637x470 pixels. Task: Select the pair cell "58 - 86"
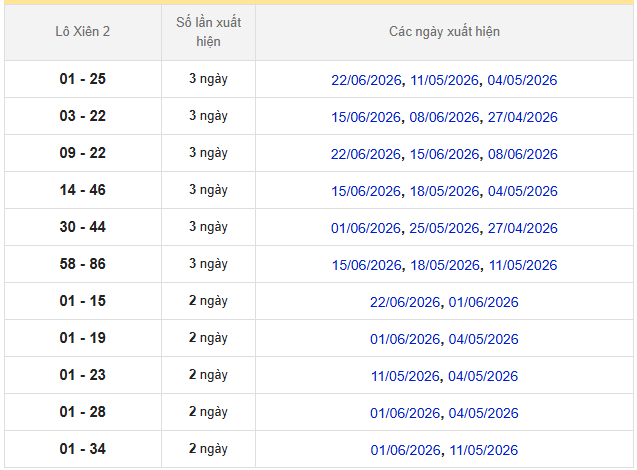click(82, 264)
